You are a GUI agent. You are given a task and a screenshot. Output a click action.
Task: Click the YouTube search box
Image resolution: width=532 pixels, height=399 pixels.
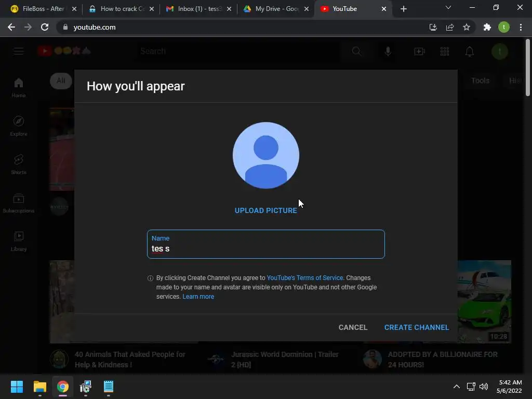237,51
